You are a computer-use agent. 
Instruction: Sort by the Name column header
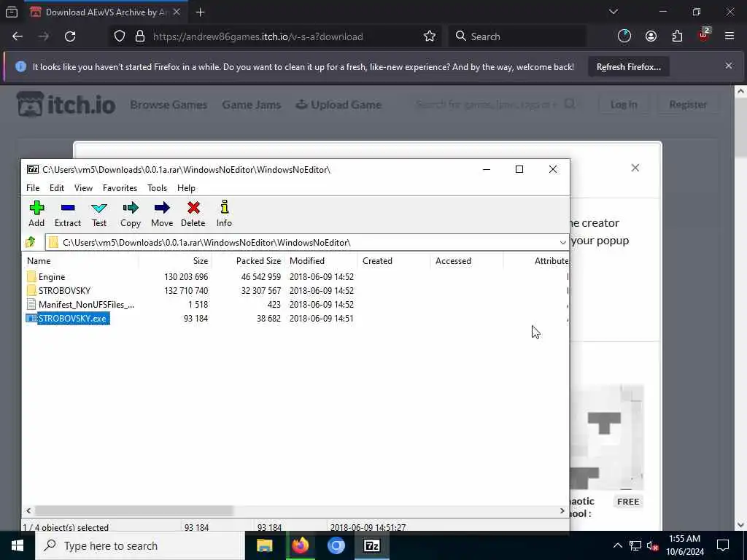tap(81, 261)
